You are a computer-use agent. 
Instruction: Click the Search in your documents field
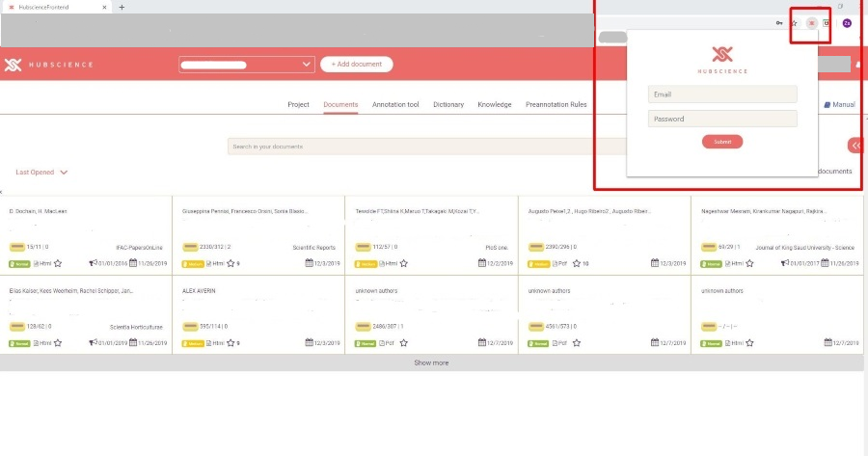pos(427,147)
